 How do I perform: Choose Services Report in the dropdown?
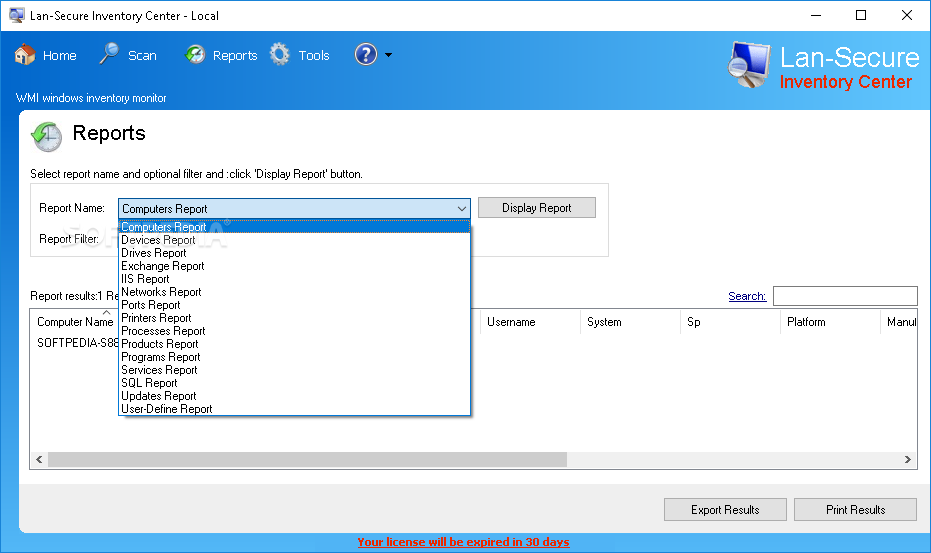tap(294, 370)
